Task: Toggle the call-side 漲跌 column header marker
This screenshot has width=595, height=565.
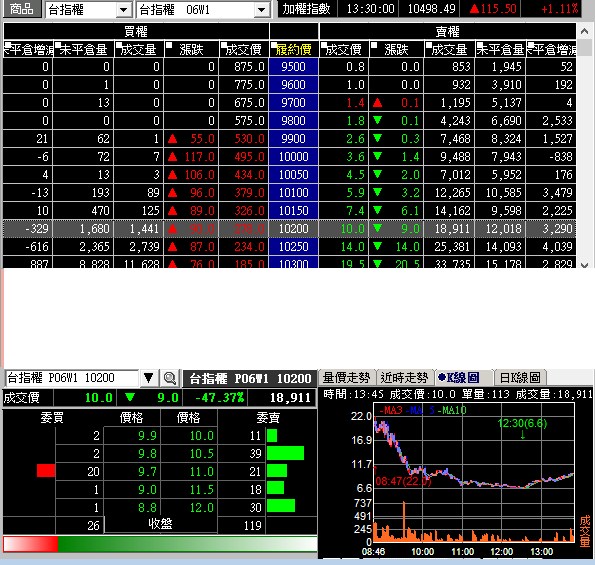Action: (x=169, y=45)
